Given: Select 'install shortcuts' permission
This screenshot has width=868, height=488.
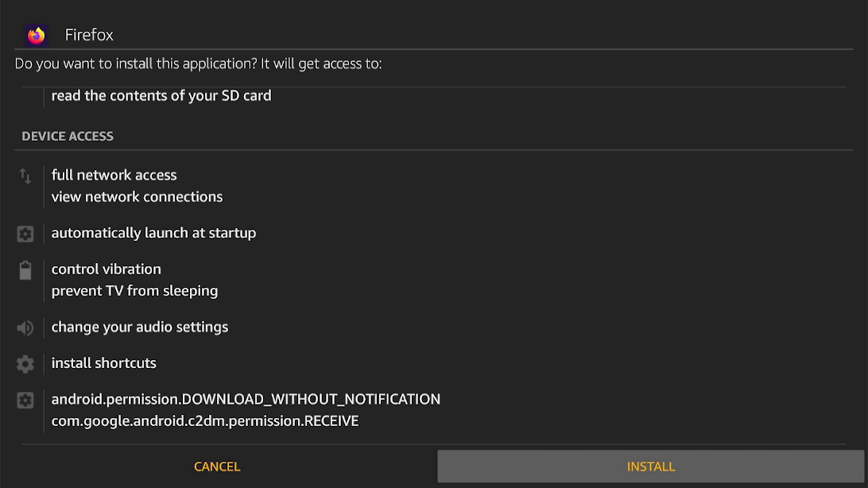Looking at the screenshot, I should point(103,363).
